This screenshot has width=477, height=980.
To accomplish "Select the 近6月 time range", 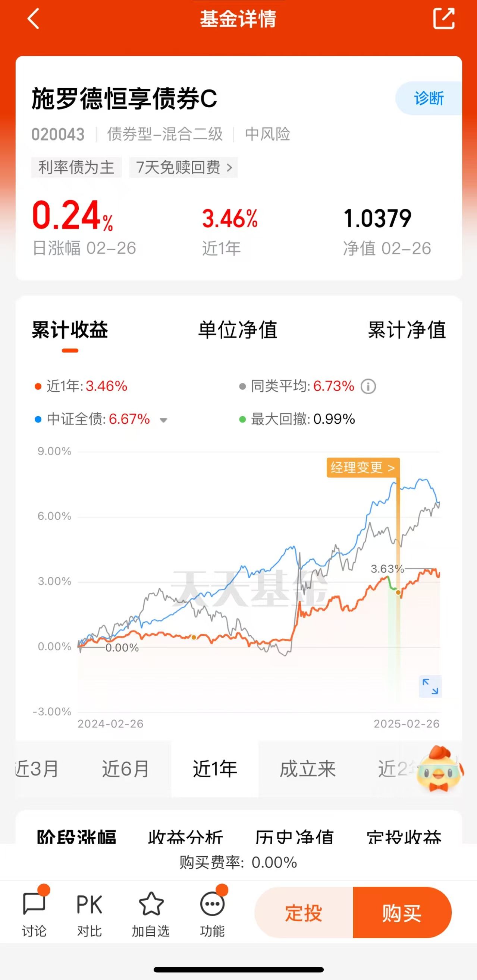I will [x=125, y=769].
